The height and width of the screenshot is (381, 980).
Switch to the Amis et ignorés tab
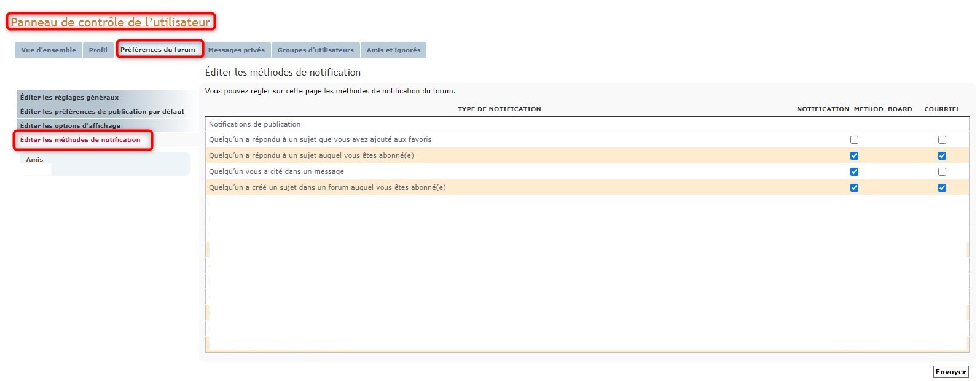(x=393, y=50)
